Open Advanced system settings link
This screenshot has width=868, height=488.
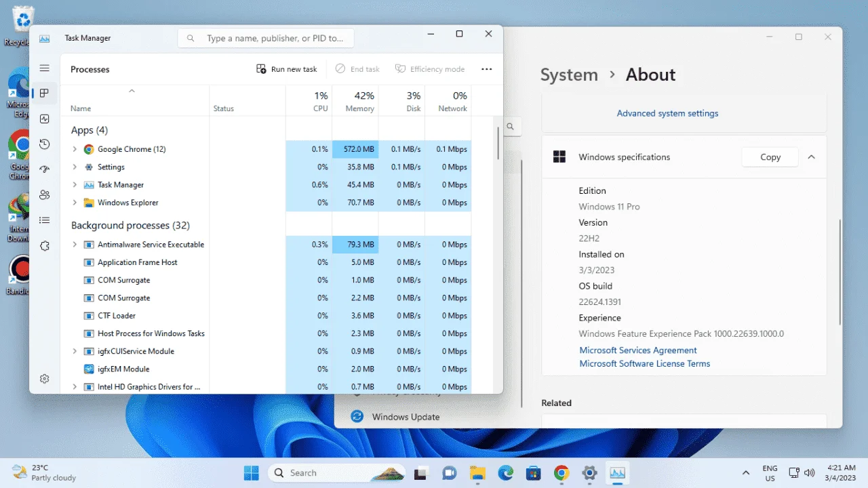coord(667,113)
